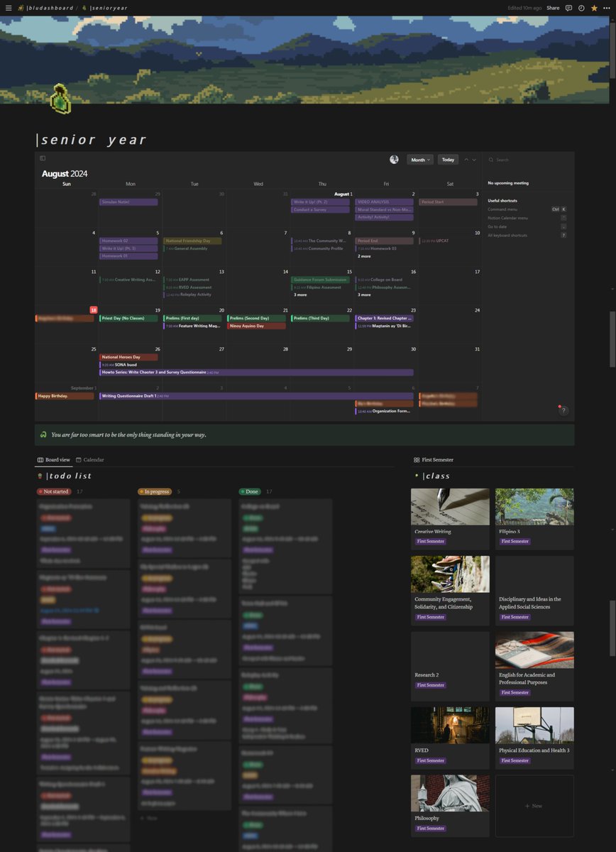
Task: Click the Not started status tag
Action: coord(54,491)
